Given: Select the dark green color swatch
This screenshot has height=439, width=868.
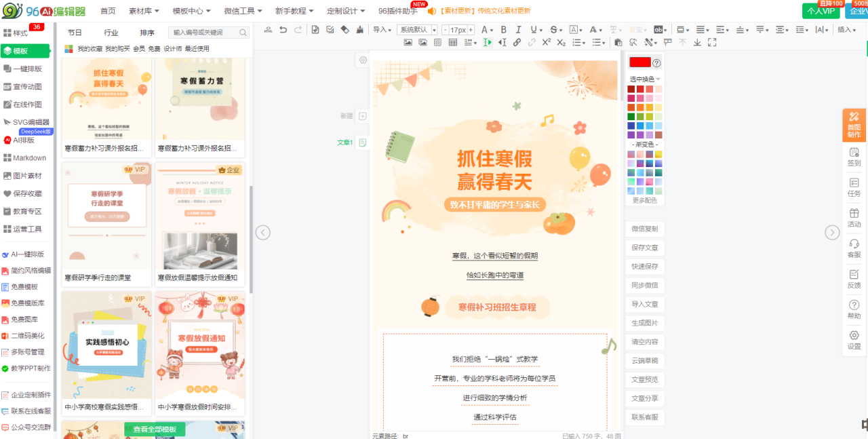Looking at the screenshot, I should (x=631, y=116).
